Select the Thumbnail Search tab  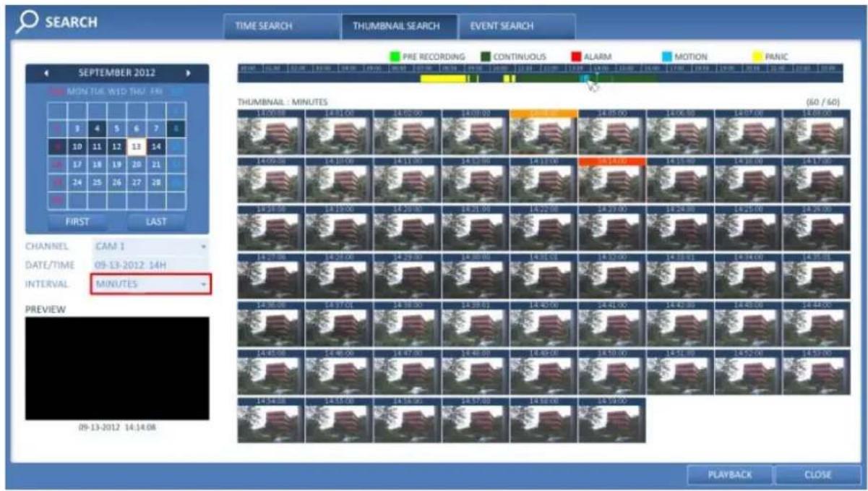pyautogui.click(x=399, y=26)
